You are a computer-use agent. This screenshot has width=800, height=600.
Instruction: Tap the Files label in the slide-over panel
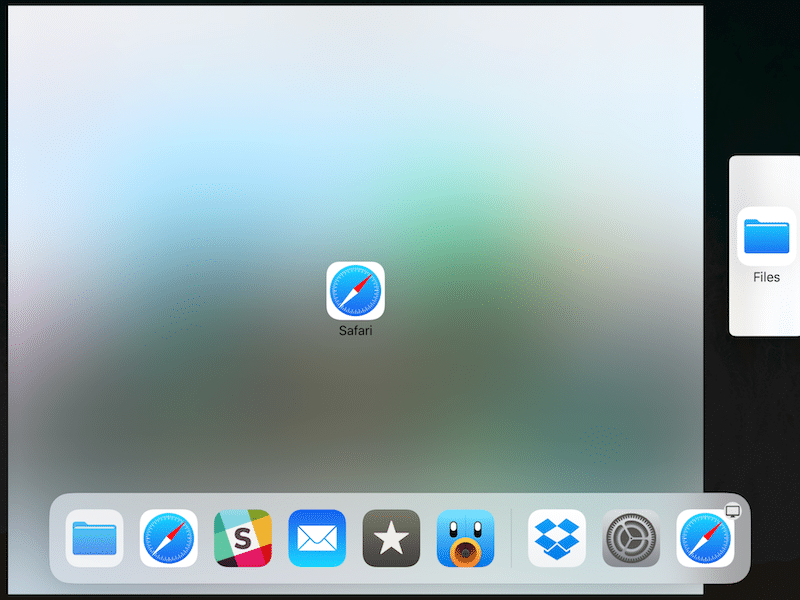tap(765, 276)
